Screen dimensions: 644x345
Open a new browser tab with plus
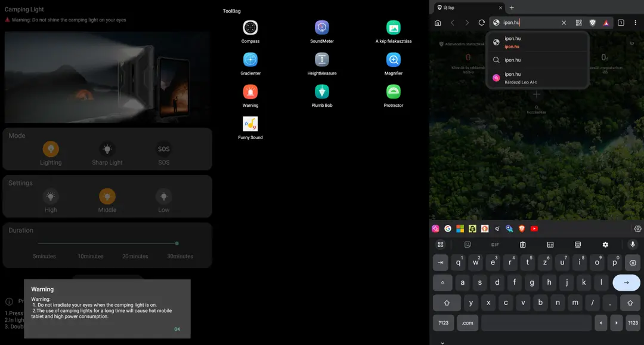[512, 7]
